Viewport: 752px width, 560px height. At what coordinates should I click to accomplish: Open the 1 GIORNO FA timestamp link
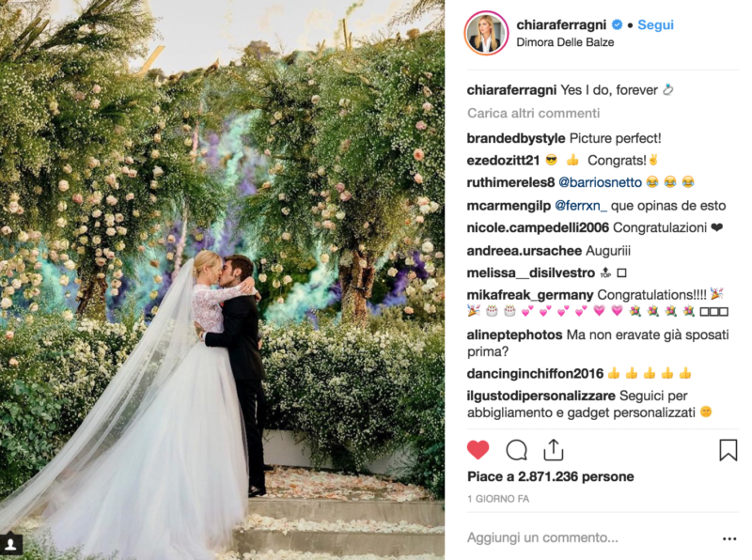(498, 499)
